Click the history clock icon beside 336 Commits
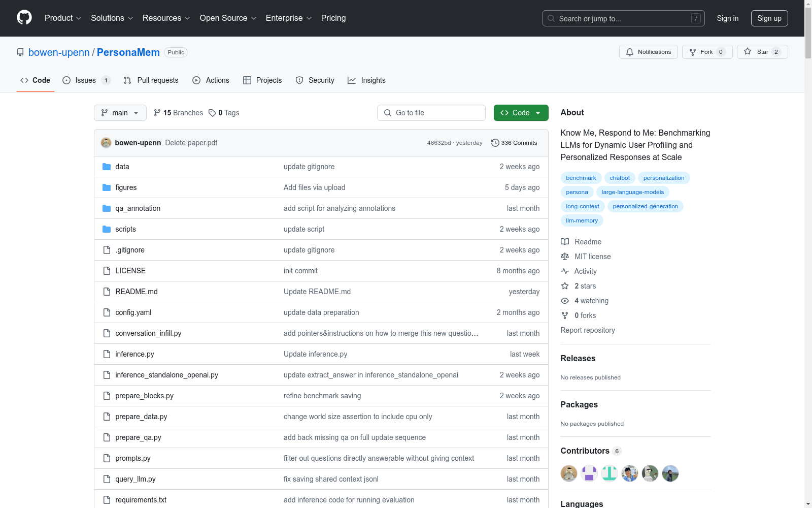 [x=495, y=143]
